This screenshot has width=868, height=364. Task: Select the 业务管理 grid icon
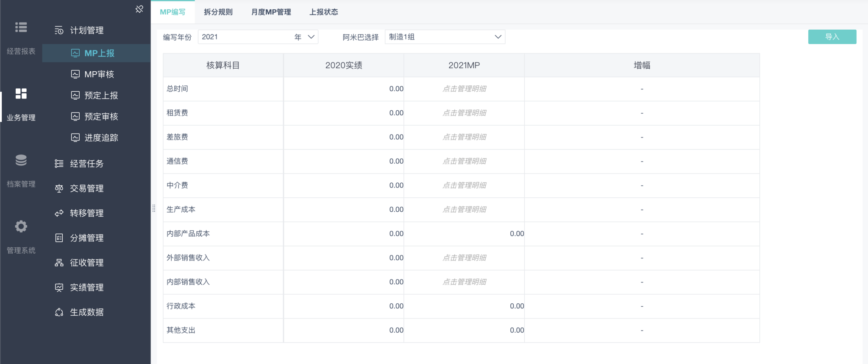tap(21, 94)
